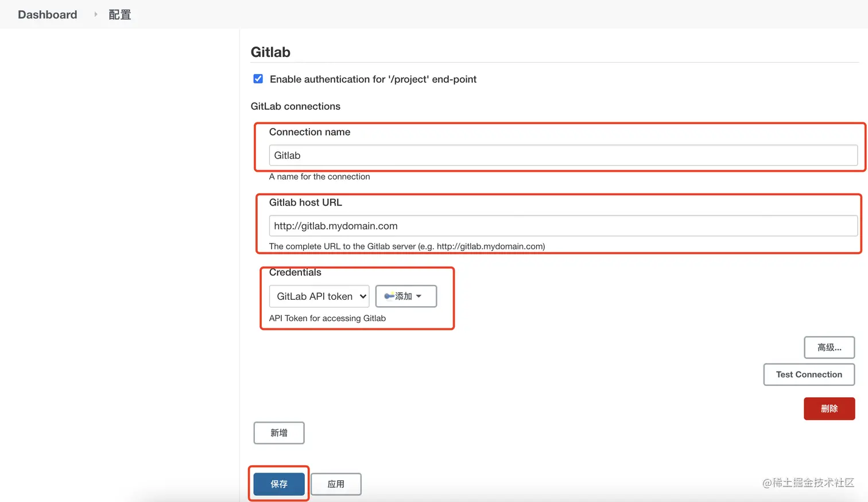Focus the Connection name input field
The height and width of the screenshot is (502, 868).
pyautogui.click(x=563, y=155)
